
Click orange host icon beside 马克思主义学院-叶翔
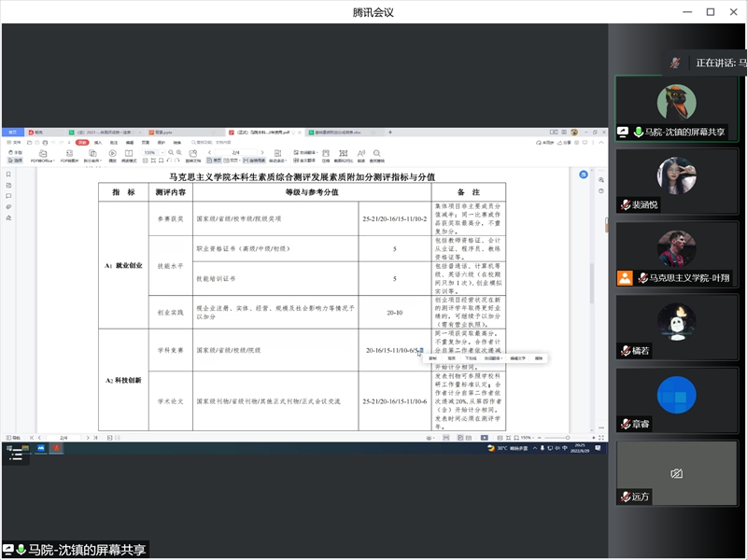[625, 278]
